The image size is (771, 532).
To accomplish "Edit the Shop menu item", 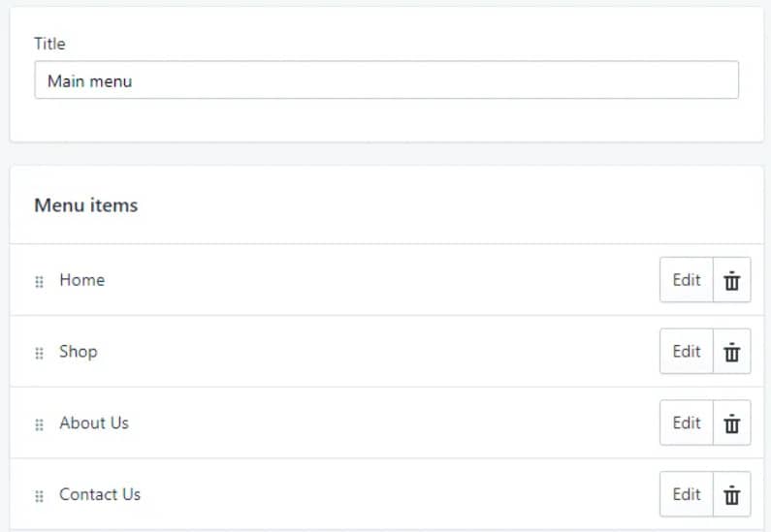I will pos(687,351).
